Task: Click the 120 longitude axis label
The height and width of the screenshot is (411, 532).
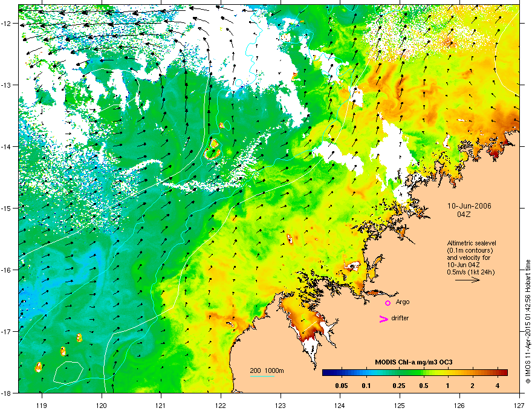Action: 102,405
